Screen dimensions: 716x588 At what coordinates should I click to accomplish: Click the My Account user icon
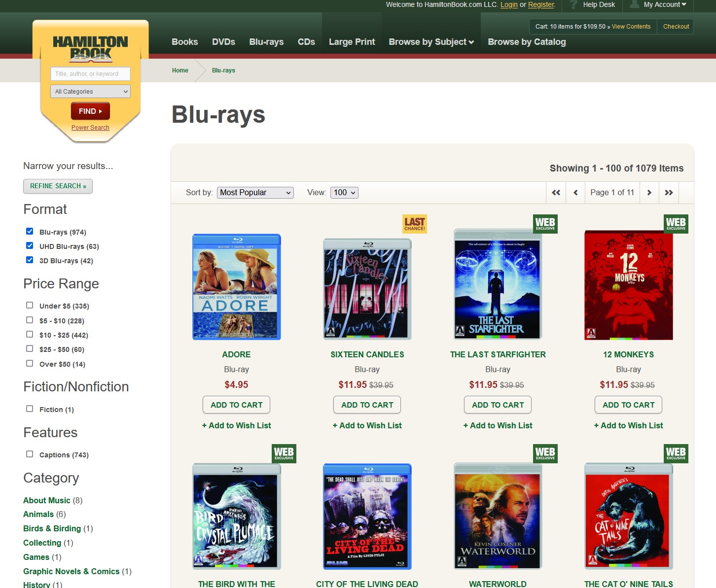pos(635,4)
